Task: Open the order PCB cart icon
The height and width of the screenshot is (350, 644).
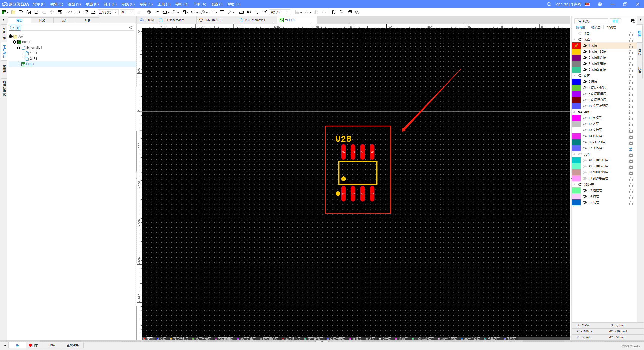Action: 350,12
